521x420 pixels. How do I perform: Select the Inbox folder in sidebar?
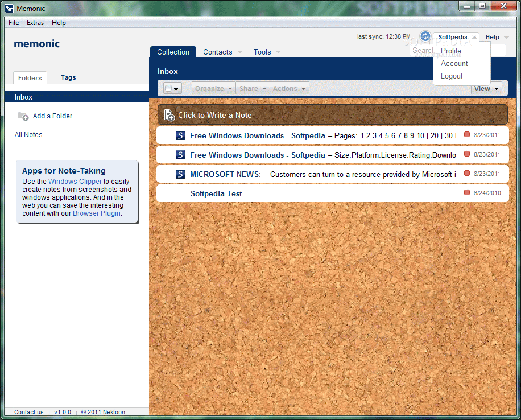point(77,97)
